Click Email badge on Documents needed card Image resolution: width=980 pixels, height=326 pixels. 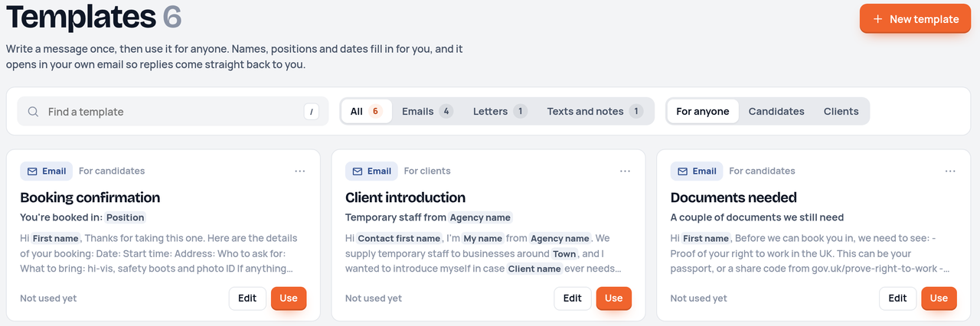point(697,171)
